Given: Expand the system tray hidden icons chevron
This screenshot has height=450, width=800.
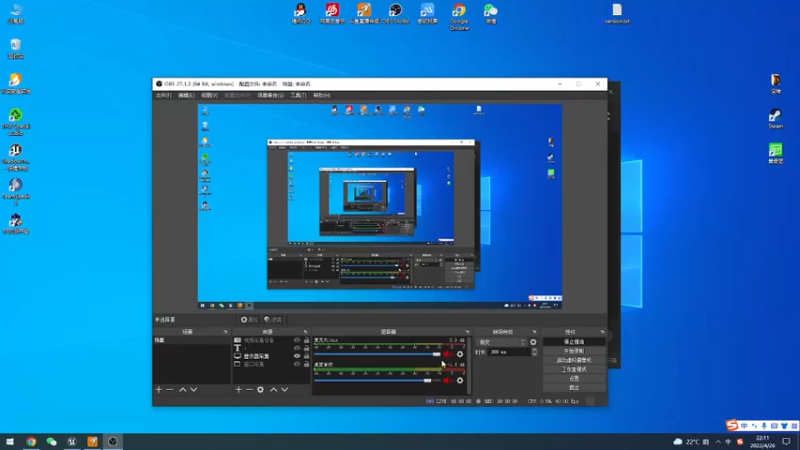Looking at the screenshot, I should [x=718, y=441].
